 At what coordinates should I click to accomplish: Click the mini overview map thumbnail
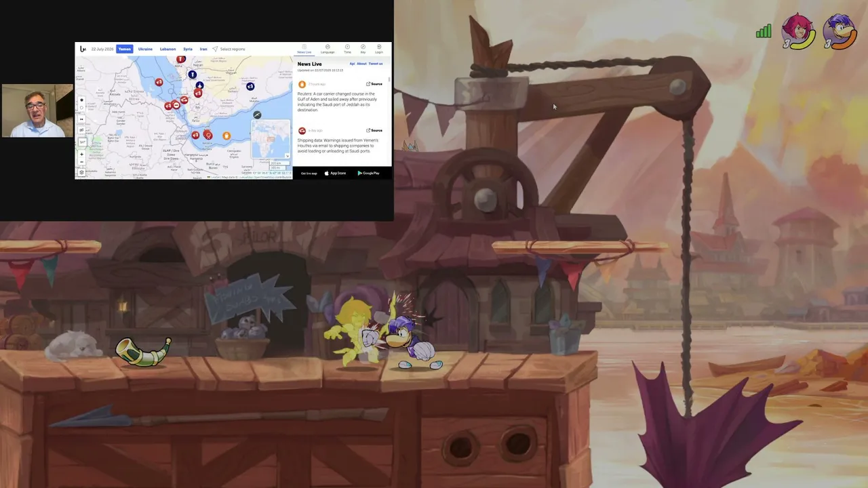click(271, 139)
